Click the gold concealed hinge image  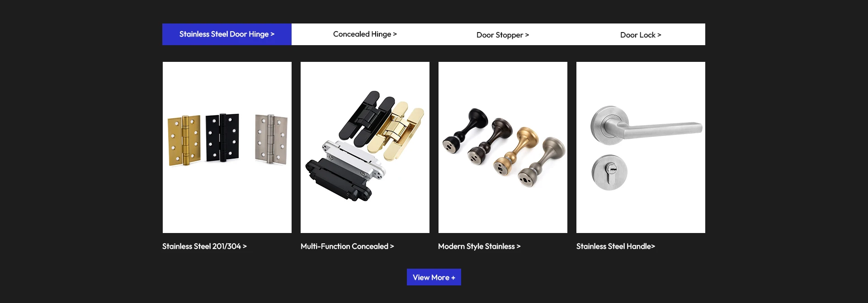[396, 127]
